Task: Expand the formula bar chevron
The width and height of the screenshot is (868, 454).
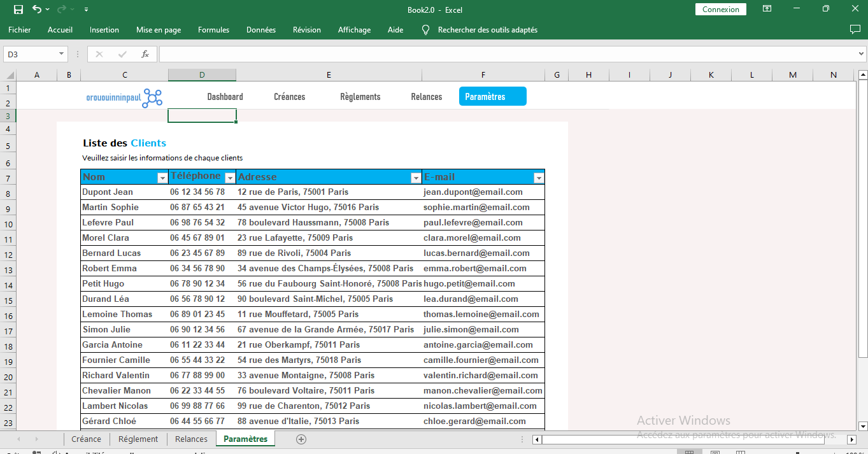Action: [861, 54]
